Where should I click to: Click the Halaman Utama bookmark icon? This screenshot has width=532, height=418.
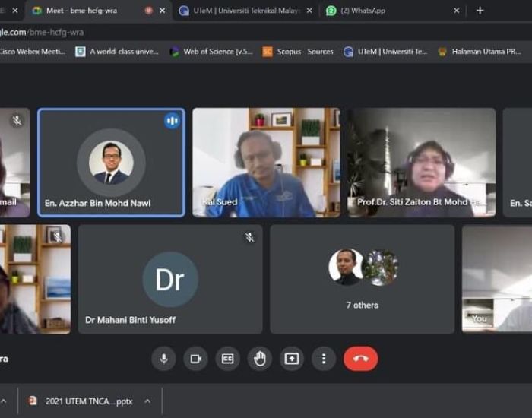pyautogui.click(x=442, y=52)
